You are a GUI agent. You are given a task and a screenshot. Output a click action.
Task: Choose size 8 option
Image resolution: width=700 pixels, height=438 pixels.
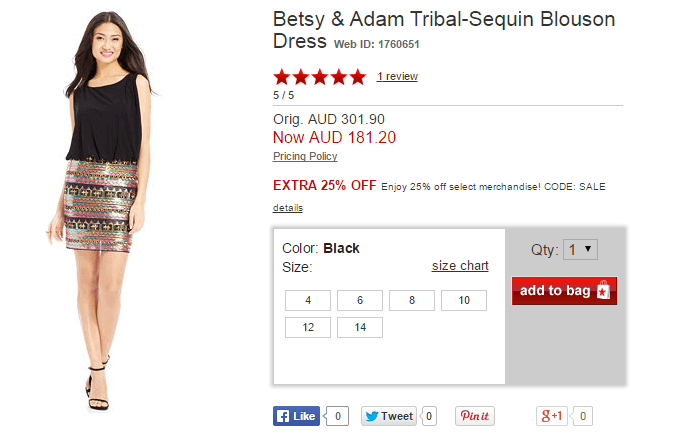click(x=412, y=300)
